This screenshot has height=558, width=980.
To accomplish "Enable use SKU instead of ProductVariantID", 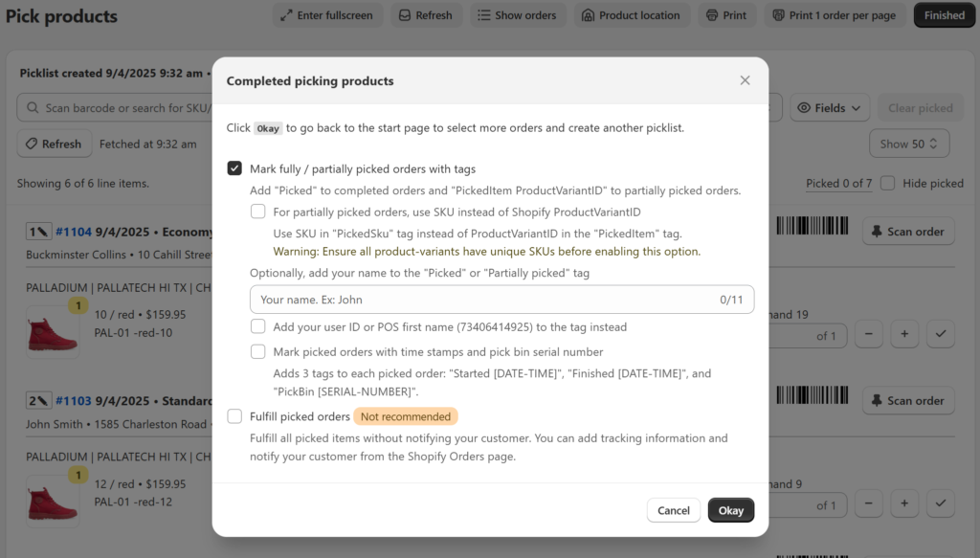I will 257,212.
